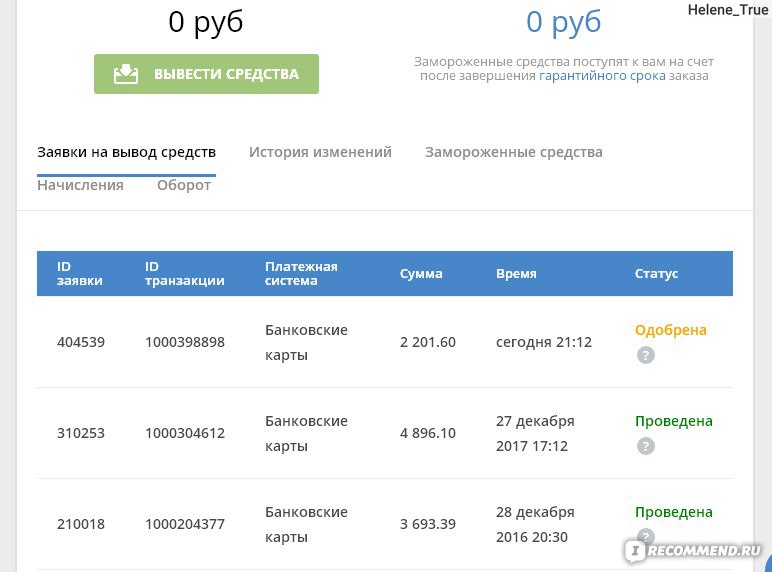Viewport: 772px width, 572px height.
Task: Click the help icon under Одобрена status
Action: point(646,355)
